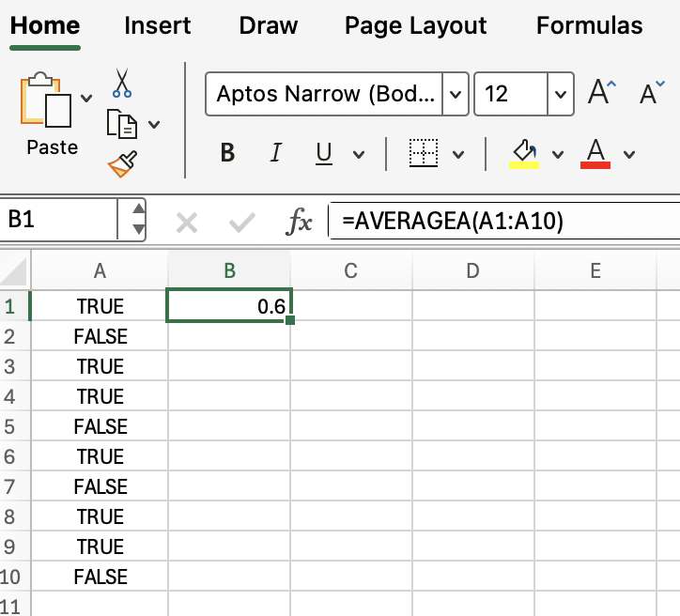Select column E header
Screen dimensions: 680x616
coord(595,270)
